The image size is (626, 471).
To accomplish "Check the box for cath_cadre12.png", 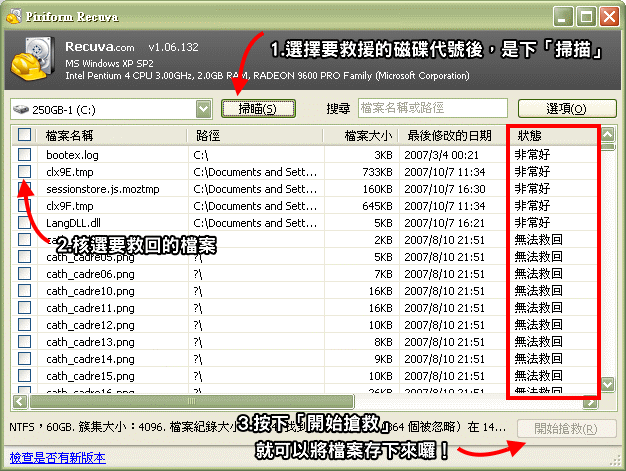I will 24,325.
